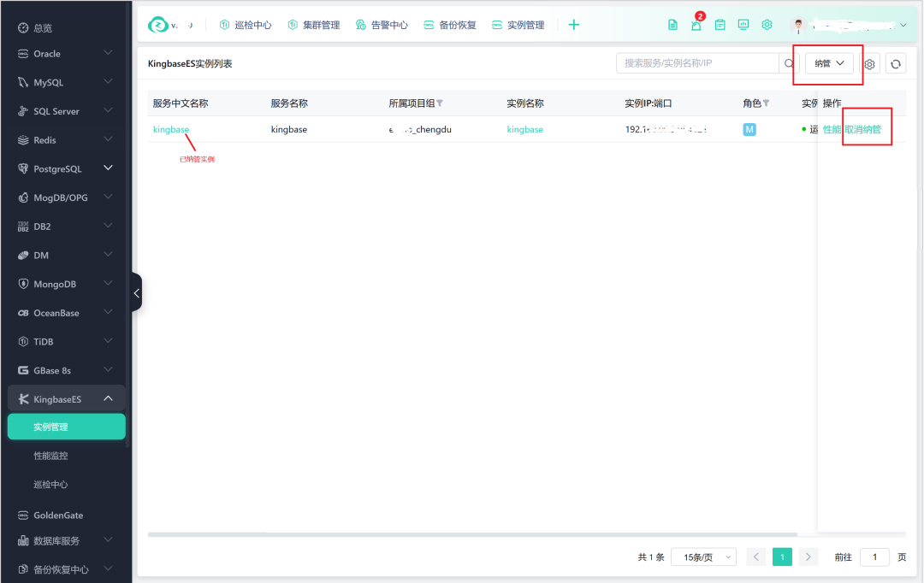Open the clipboard task icon in header
This screenshot has width=924, height=583.
tap(720, 25)
